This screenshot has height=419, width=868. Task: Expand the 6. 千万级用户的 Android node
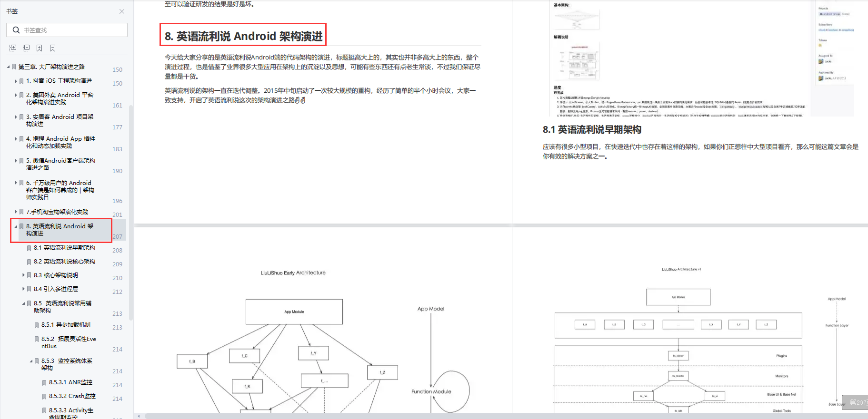[x=16, y=183]
